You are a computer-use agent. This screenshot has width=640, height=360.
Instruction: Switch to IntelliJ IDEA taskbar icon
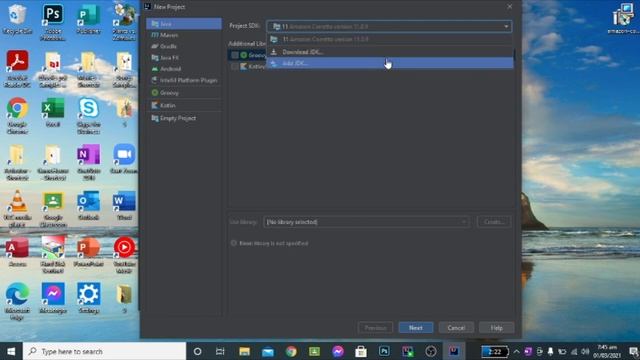pyautogui.click(x=454, y=351)
